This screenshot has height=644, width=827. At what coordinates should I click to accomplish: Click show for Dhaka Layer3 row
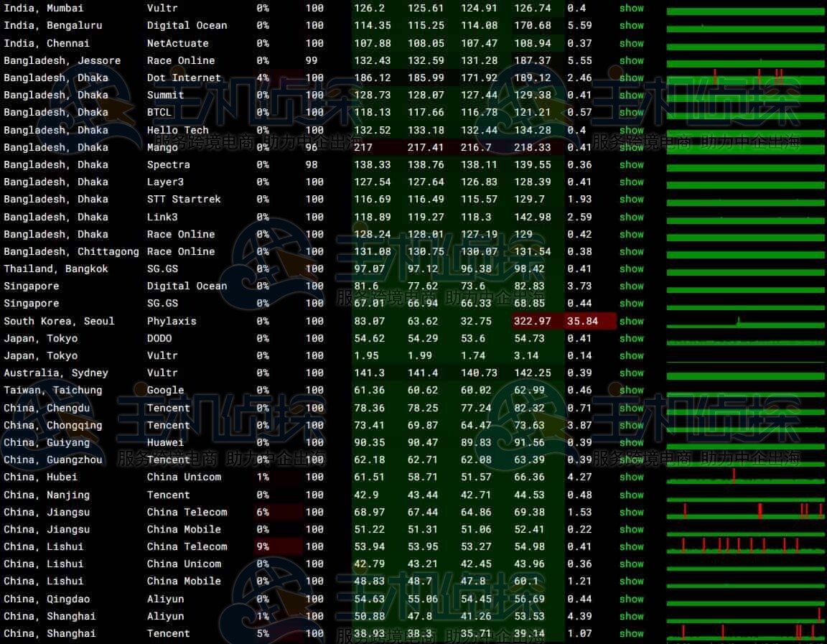[x=631, y=182]
